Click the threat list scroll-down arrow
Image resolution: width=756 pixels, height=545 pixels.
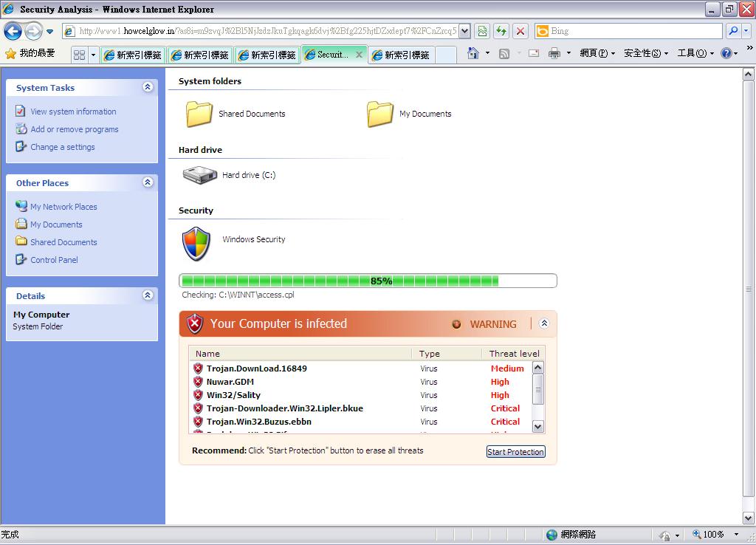538,426
